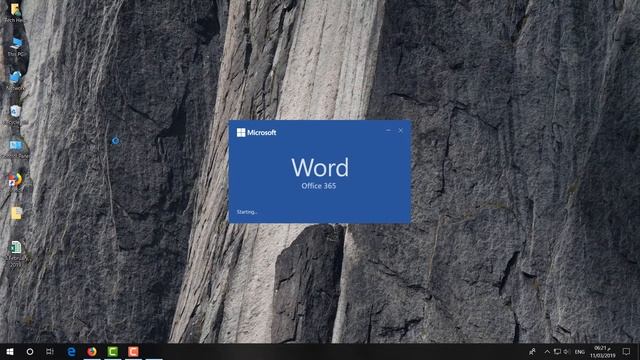Open the Chrome shortcut on the desktop
The width and height of the screenshot is (640, 360).
pyautogui.click(x=16, y=180)
